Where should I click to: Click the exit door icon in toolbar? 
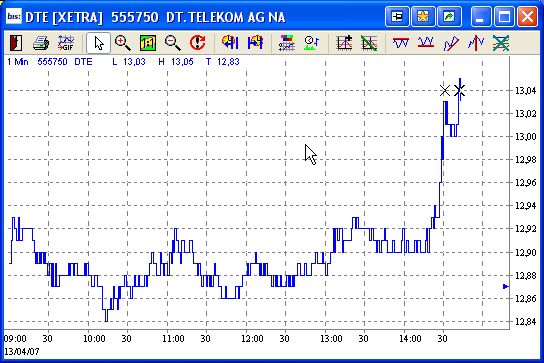click(16, 43)
